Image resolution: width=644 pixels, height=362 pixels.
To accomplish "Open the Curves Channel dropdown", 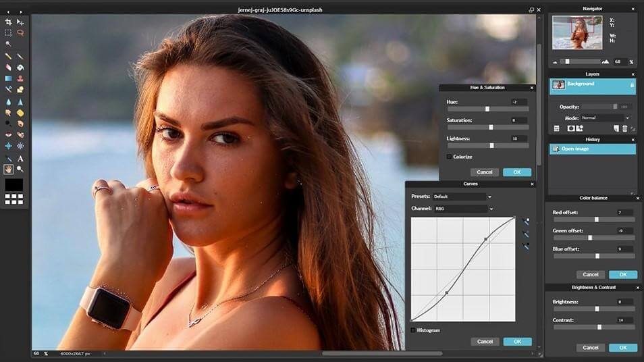I will [x=489, y=209].
